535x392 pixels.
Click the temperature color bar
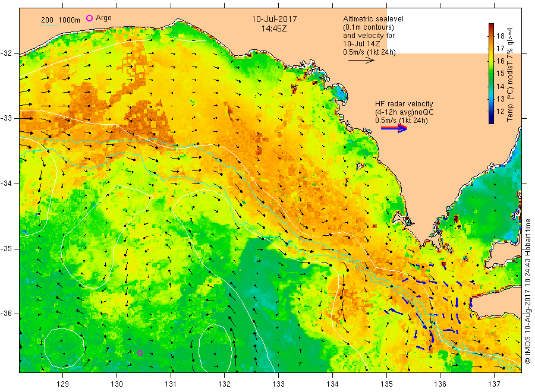pyautogui.click(x=491, y=73)
